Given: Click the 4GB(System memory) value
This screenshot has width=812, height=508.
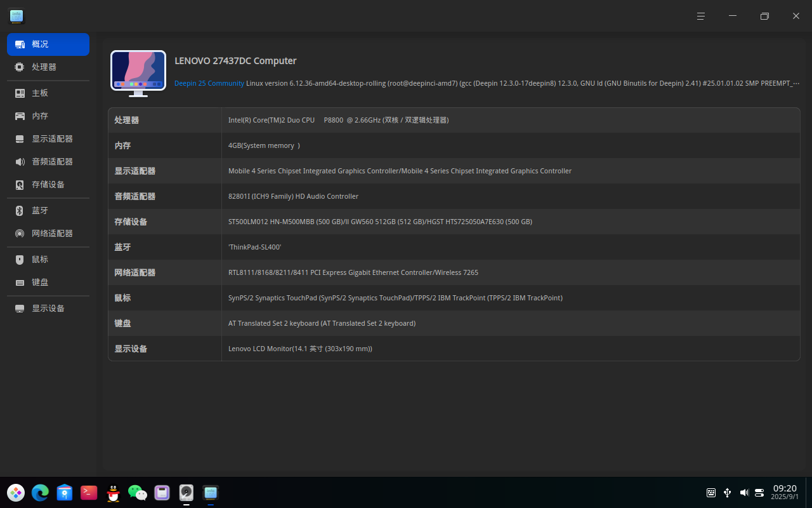Looking at the screenshot, I should 264,145.
